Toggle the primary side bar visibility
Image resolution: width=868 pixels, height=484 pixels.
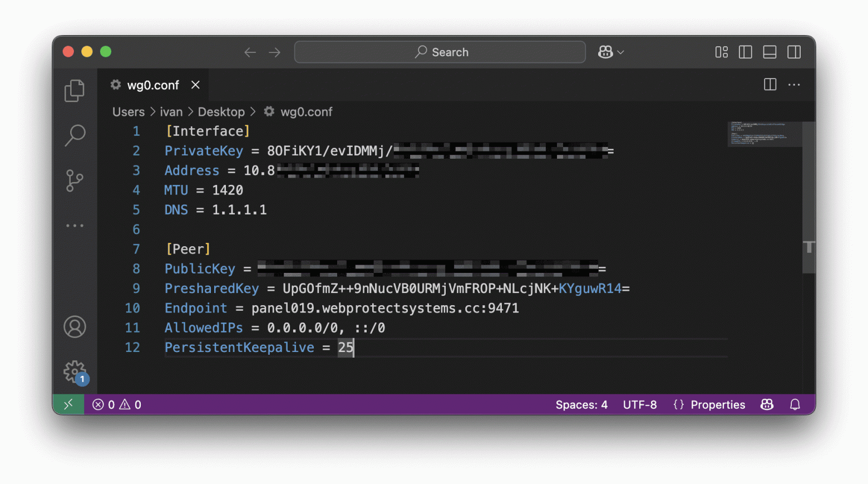[745, 52]
